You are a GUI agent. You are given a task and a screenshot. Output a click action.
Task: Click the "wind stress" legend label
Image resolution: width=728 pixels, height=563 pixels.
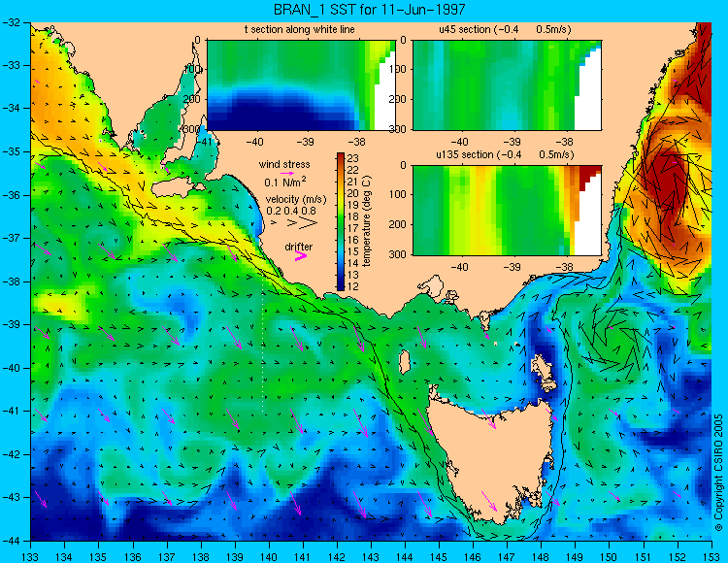(x=284, y=164)
